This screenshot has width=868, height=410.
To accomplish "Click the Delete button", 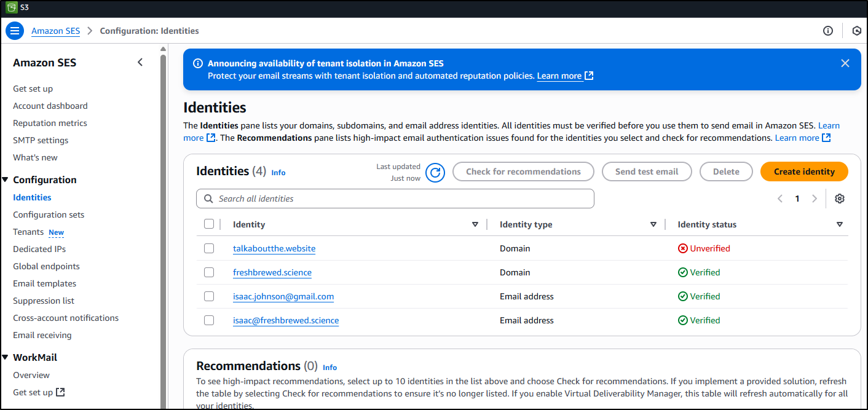I will [x=726, y=171].
